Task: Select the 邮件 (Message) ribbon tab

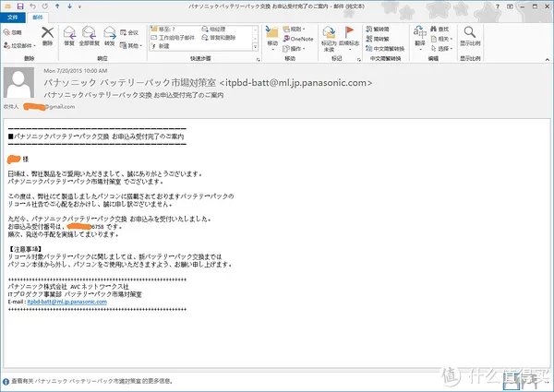Action: point(37,18)
